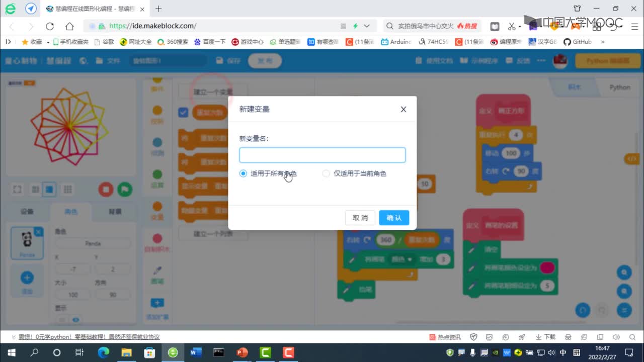Confirm with the 确认 button

click(x=394, y=218)
